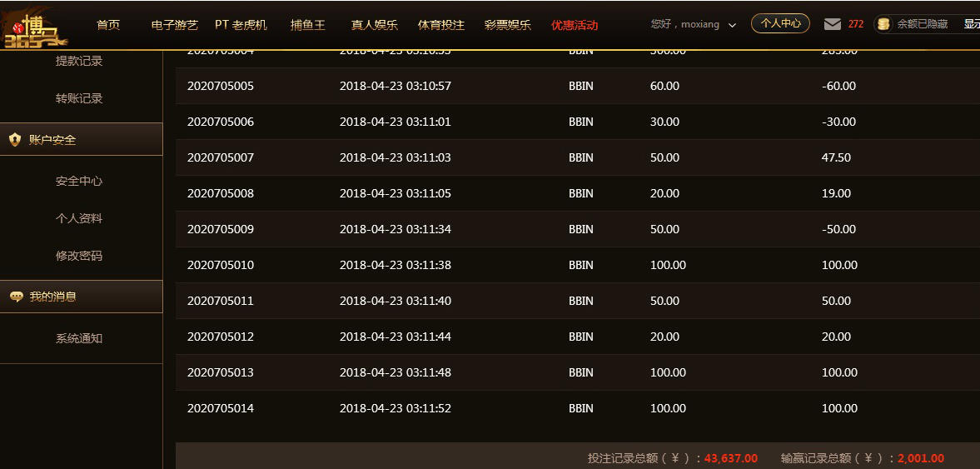Go to the 首页 nav item
Screen dimensions: 980x469
[x=108, y=25]
